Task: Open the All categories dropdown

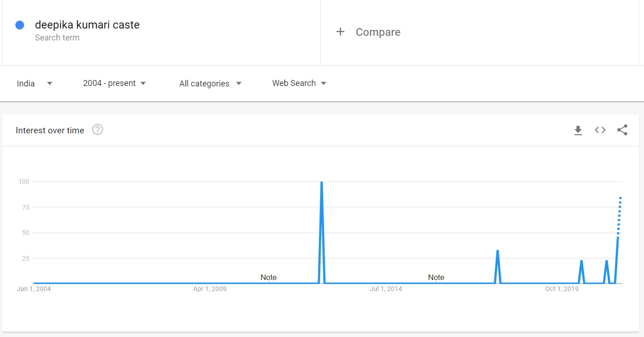Action: (210, 83)
